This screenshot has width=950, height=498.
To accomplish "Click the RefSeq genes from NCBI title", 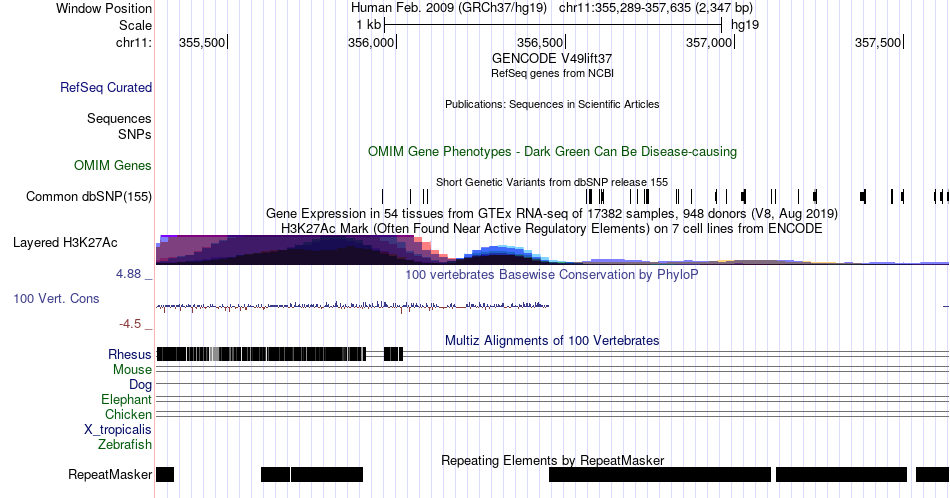I will point(552,73).
